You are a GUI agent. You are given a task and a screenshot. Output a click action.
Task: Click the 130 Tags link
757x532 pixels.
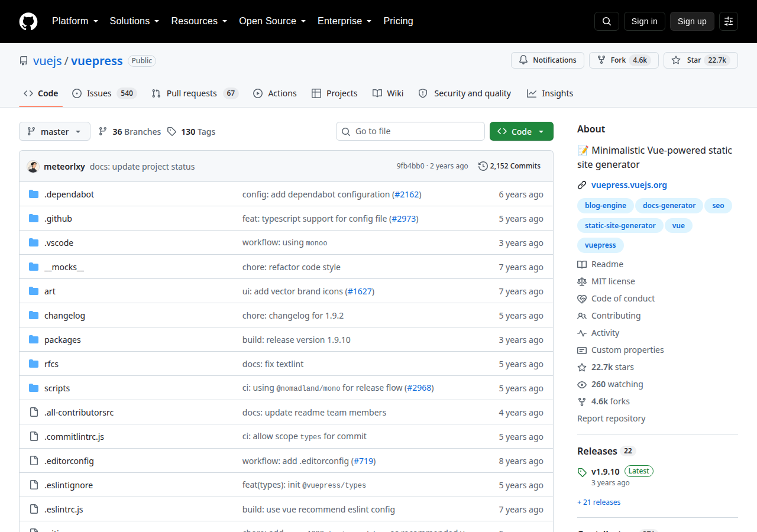[x=191, y=132]
